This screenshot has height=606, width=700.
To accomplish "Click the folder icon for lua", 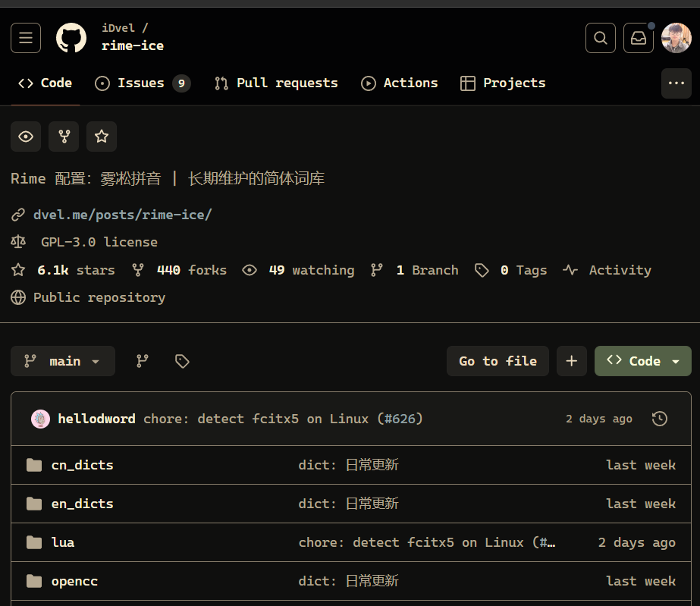I will coord(34,542).
